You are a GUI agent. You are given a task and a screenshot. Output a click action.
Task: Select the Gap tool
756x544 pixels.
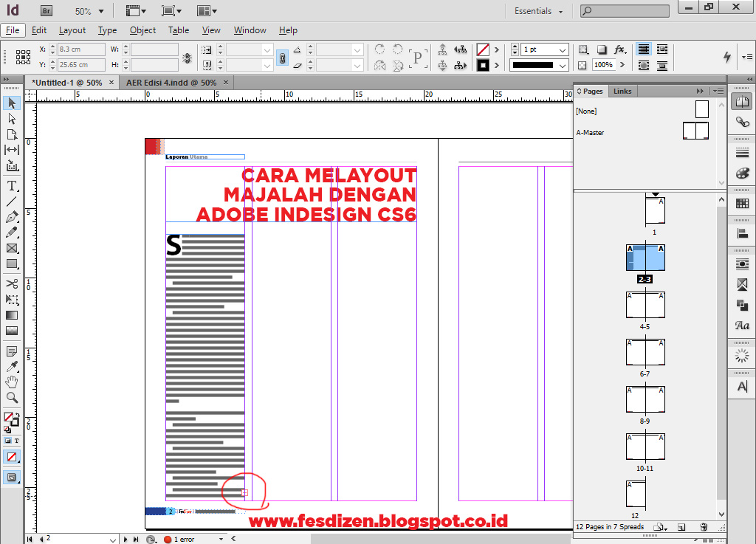[x=12, y=150]
